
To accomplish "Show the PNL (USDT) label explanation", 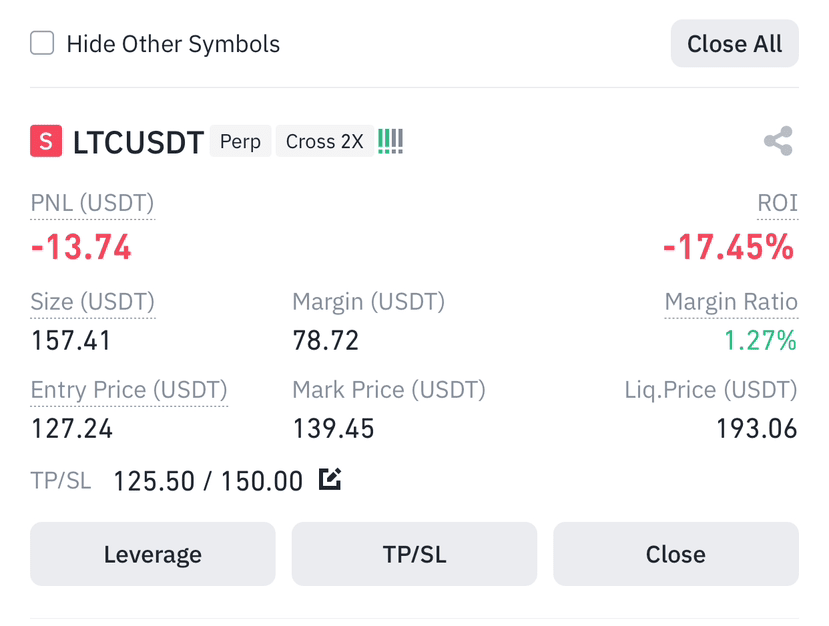I will click(x=93, y=203).
